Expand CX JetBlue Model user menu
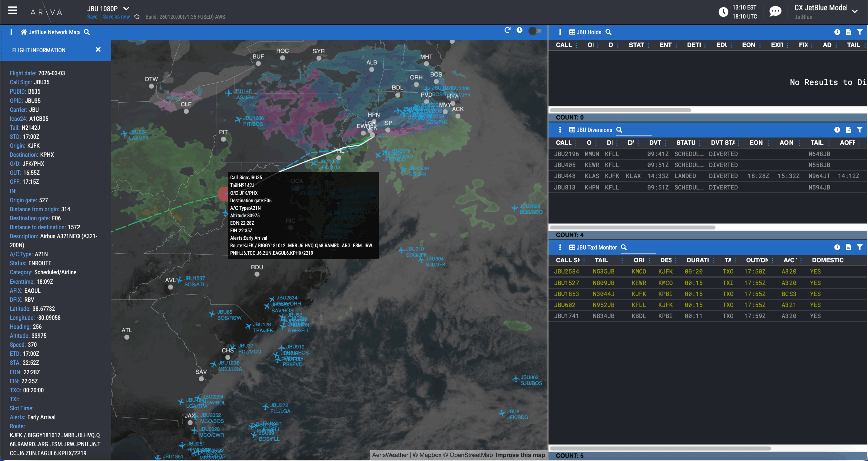This screenshot has height=461, width=868. [855, 11]
